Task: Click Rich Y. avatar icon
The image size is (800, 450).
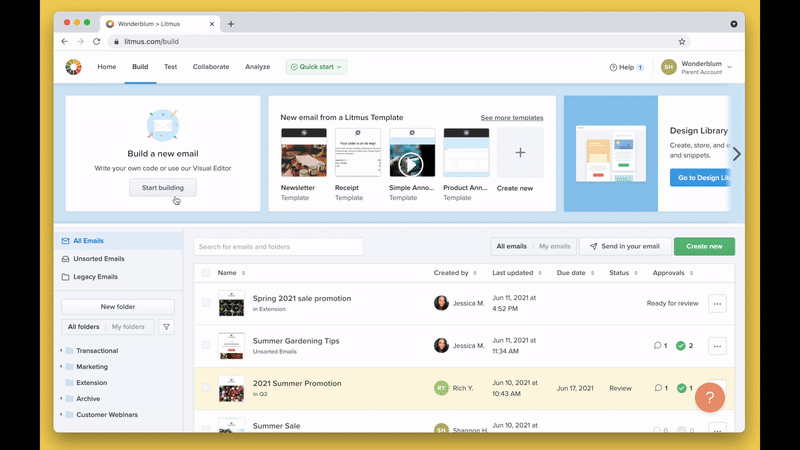Action: point(441,388)
